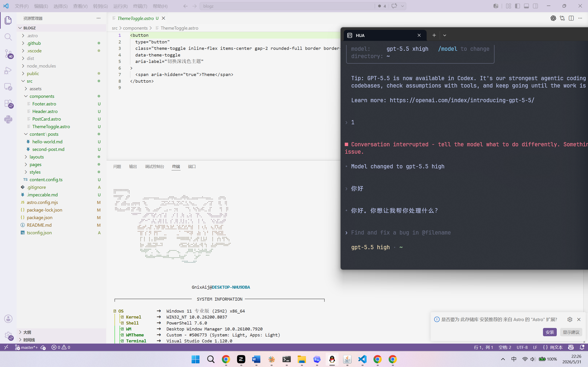Open the Remote Explorer view icon

[x=8, y=87]
